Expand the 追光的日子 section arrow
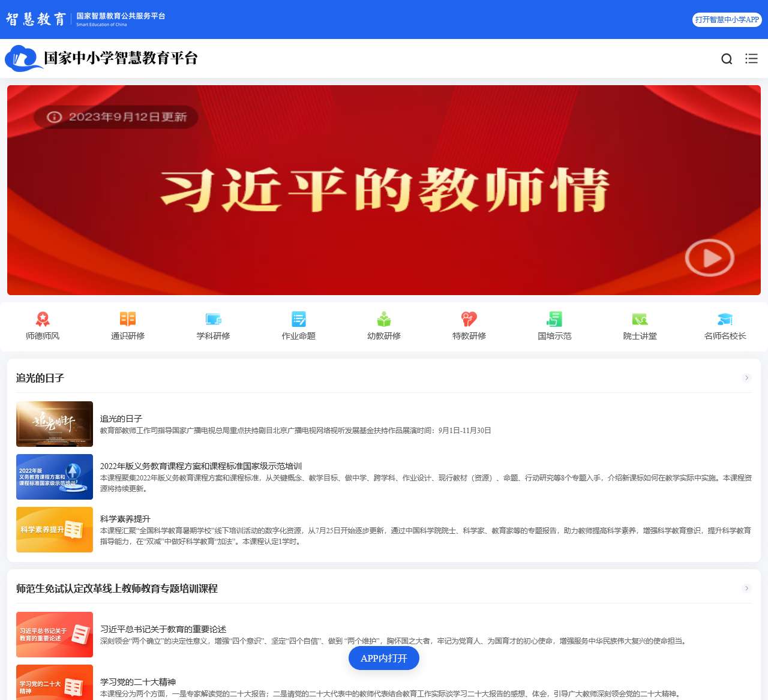This screenshot has height=700, width=768. 747,378
